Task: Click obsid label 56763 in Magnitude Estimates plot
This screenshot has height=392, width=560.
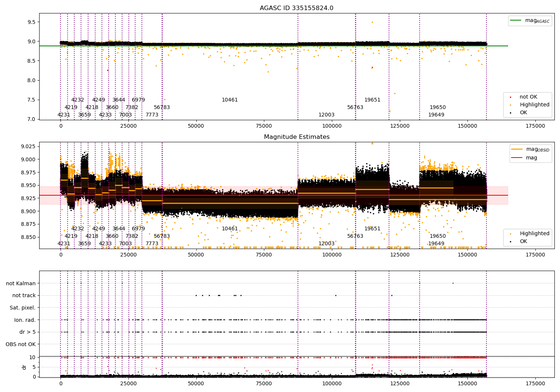Action: click(x=355, y=236)
